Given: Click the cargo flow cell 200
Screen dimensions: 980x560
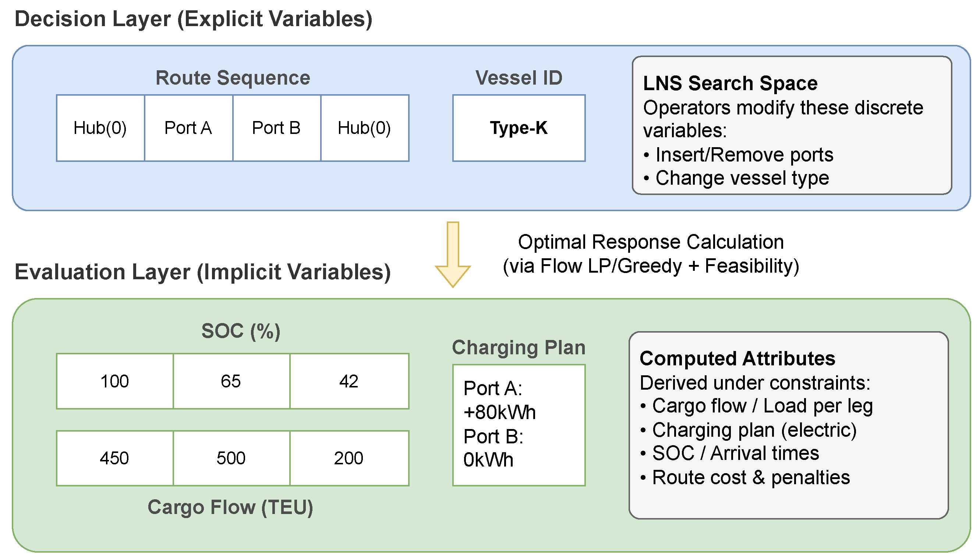Looking at the screenshot, I should coord(349,458).
